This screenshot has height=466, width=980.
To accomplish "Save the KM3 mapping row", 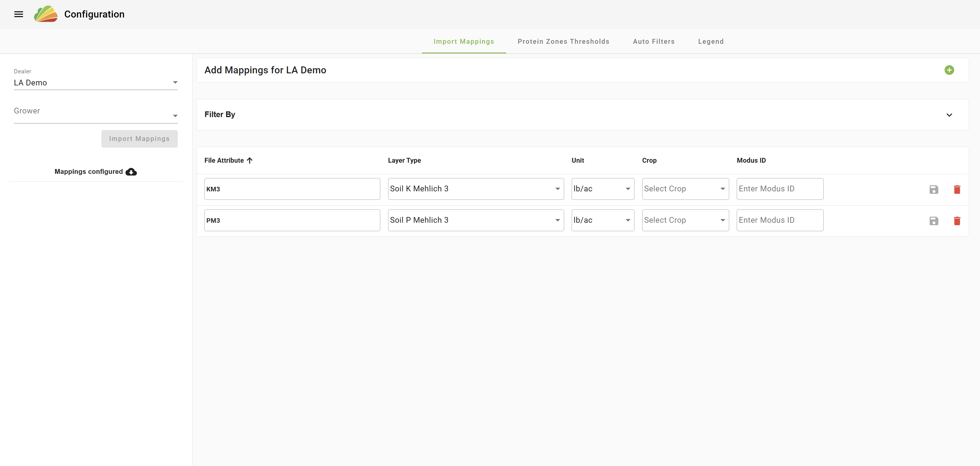I will tap(934, 190).
